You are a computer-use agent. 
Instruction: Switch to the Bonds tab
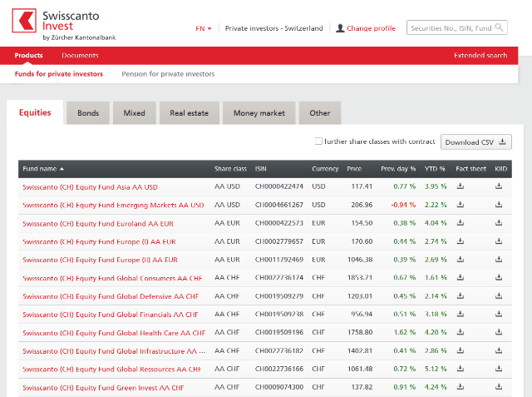click(x=88, y=113)
